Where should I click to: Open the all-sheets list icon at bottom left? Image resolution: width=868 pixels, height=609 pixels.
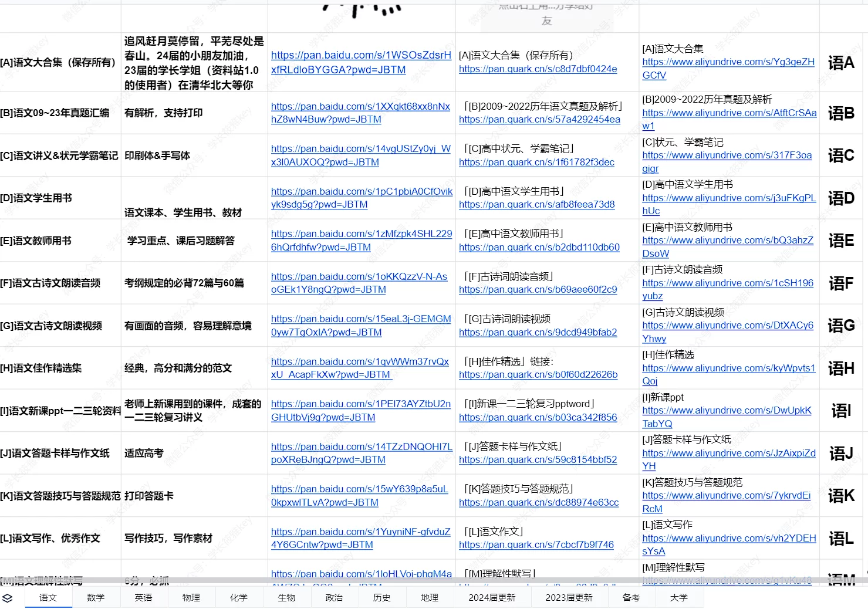8,598
